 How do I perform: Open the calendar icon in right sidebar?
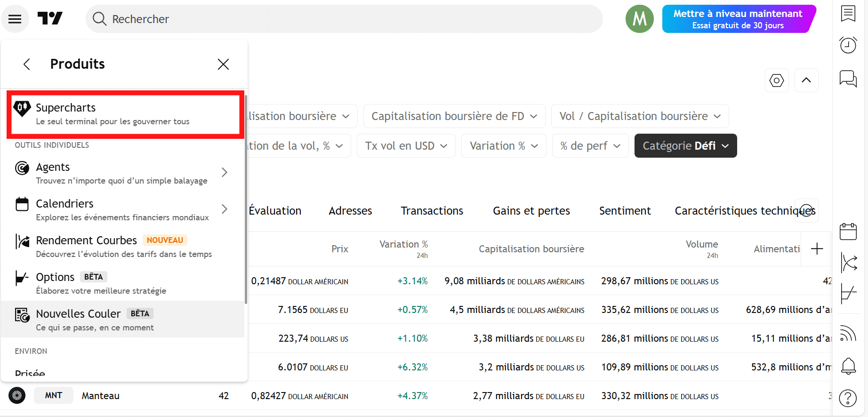[848, 232]
